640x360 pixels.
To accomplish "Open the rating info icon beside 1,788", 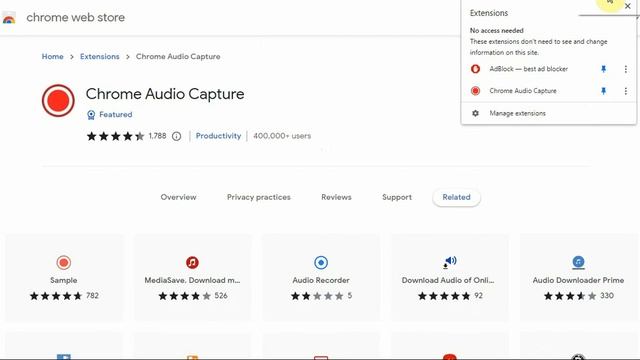I will (x=176, y=136).
